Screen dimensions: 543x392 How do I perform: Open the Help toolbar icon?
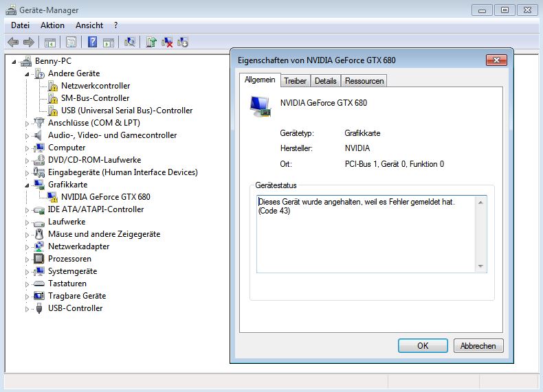(92, 42)
